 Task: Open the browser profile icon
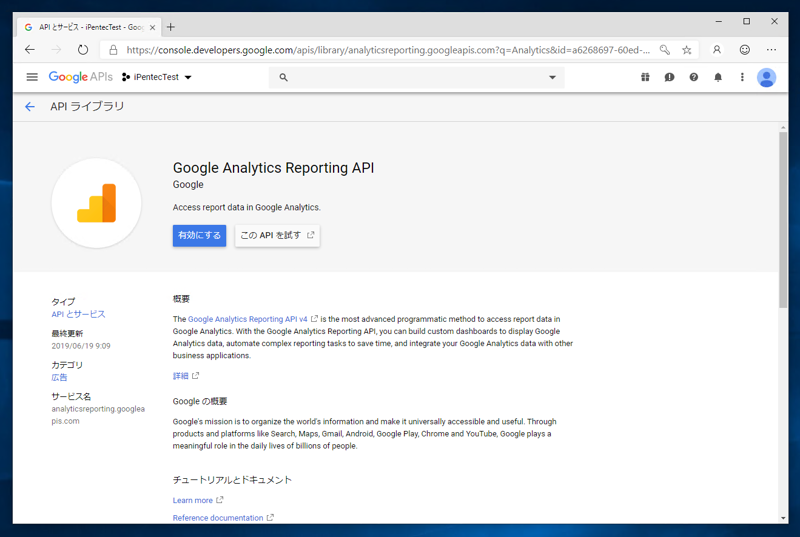tap(717, 49)
